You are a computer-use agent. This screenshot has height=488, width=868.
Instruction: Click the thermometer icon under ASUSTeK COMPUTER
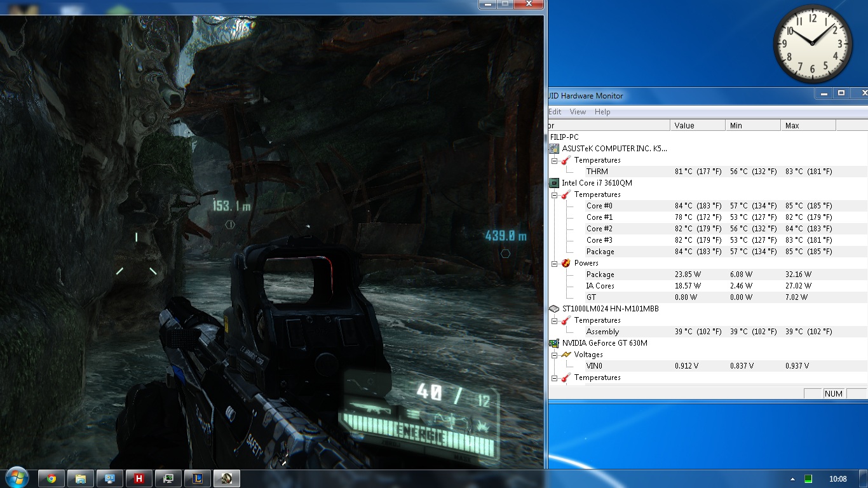click(x=566, y=160)
